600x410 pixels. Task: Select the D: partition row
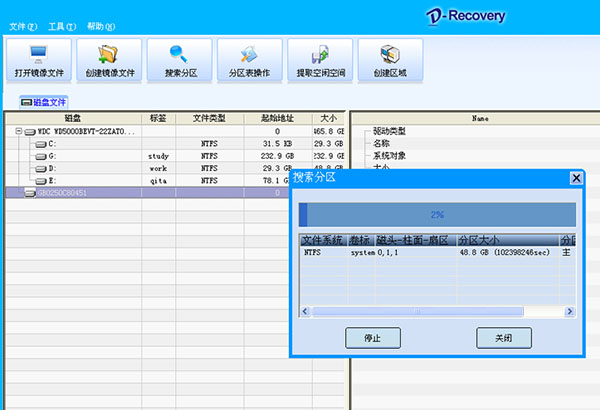pyautogui.click(x=175, y=168)
